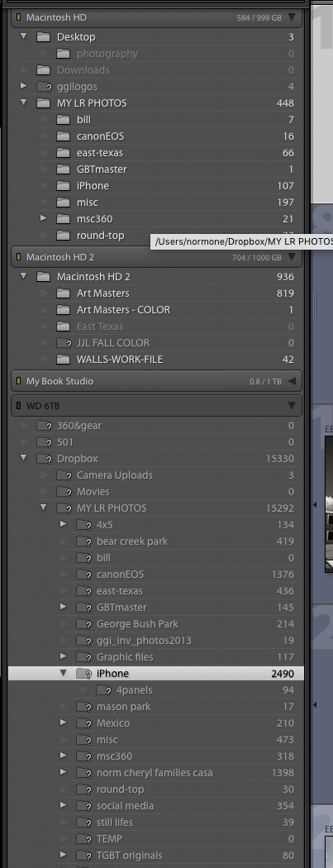
Task: Click the WD 6TB volume status indicator
Action: point(18,406)
